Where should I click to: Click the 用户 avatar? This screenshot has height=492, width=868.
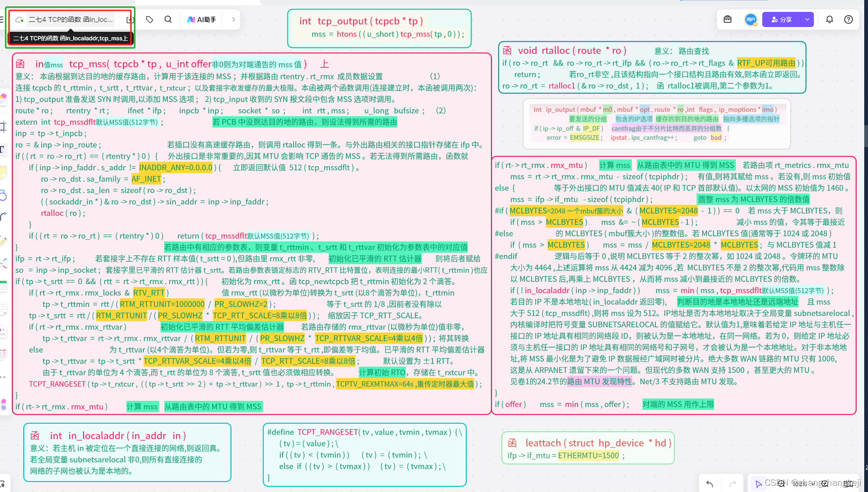pyautogui.click(x=750, y=19)
